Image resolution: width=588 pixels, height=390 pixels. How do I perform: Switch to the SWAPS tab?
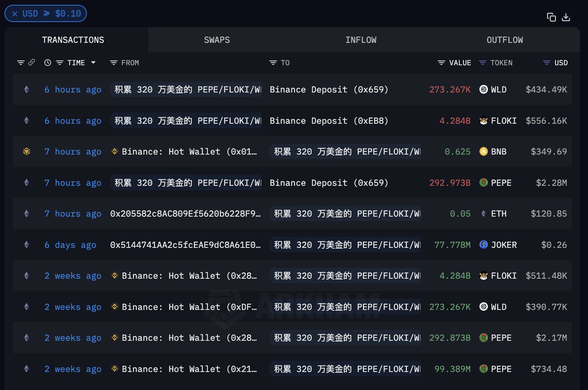click(217, 40)
